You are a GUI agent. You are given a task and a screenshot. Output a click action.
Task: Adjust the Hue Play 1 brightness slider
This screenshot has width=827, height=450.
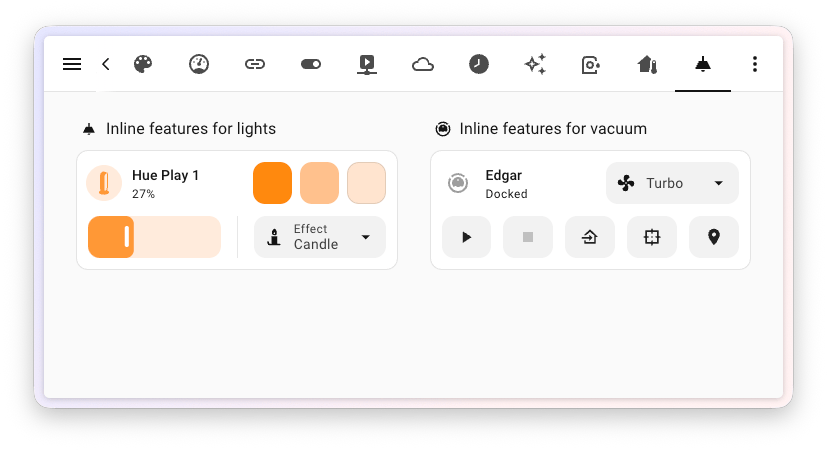pyautogui.click(x=154, y=237)
